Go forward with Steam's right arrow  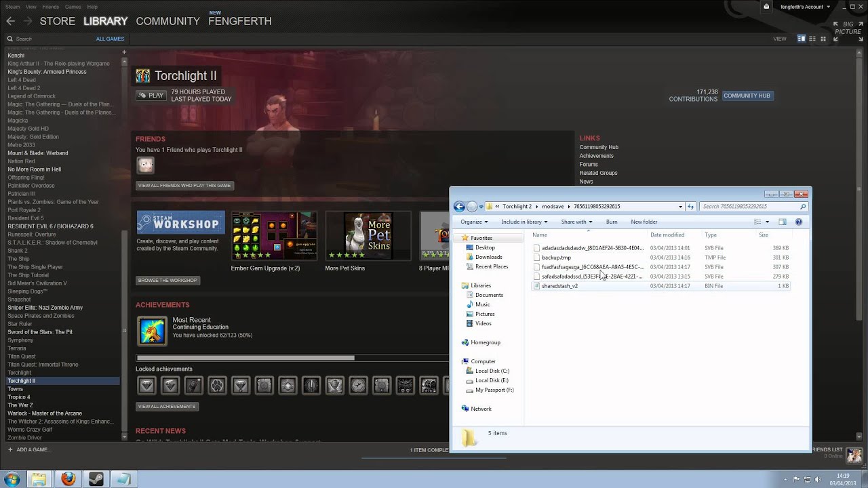[x=28, y=21]
